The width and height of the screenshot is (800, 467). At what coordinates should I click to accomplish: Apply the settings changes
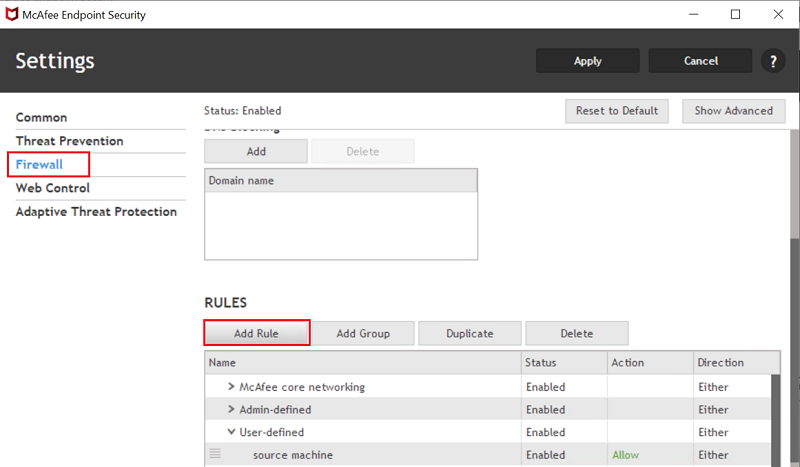(588, 61)
